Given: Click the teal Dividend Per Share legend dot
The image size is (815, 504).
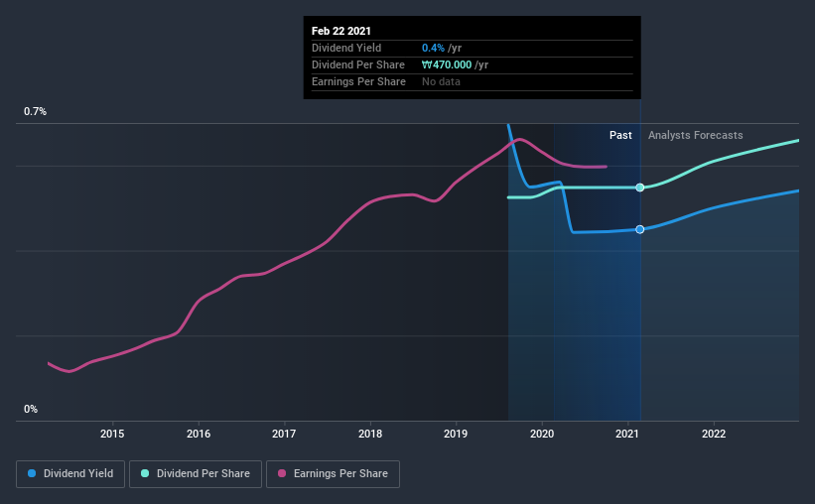Looking at the screenshot, I should point(145,473).
